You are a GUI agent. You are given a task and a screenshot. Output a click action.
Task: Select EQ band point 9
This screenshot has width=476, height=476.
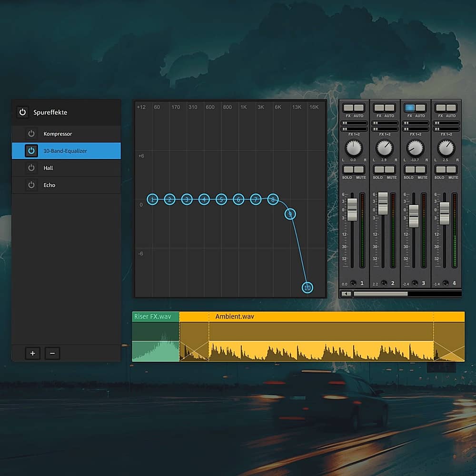tap(290, 214)
